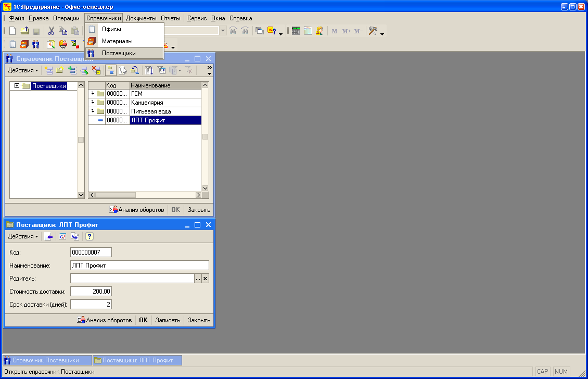Open the calculator icon
This screenshot has height=379, width=588.
pyautogui.click(x=296, y=31)
